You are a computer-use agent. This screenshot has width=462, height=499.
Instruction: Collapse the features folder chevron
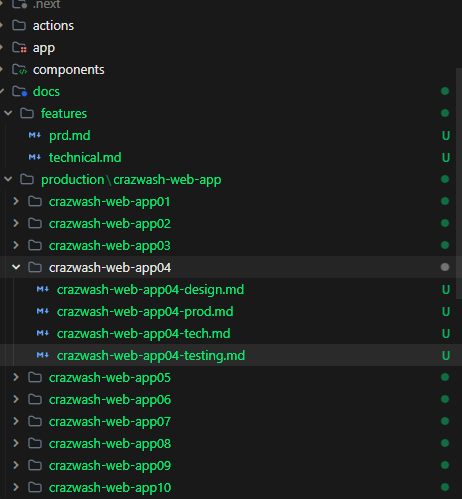coord(8,113)
